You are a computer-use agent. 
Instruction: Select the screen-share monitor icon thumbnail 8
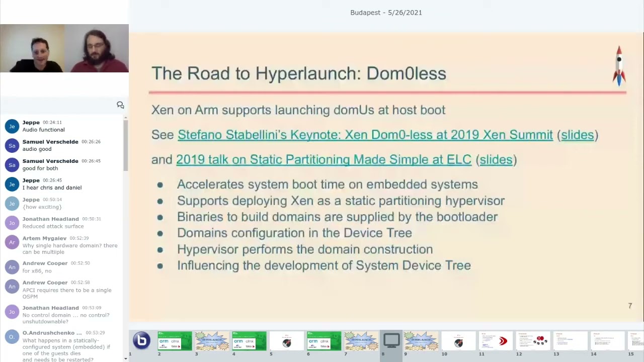(x=391, y=340)
